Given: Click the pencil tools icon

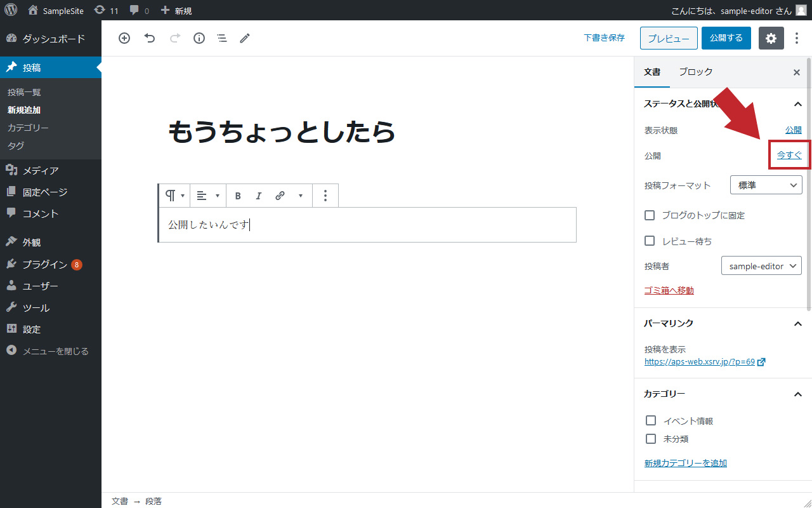Looking at the screenshot, I should pyautogui.click(x=245, y=38).
